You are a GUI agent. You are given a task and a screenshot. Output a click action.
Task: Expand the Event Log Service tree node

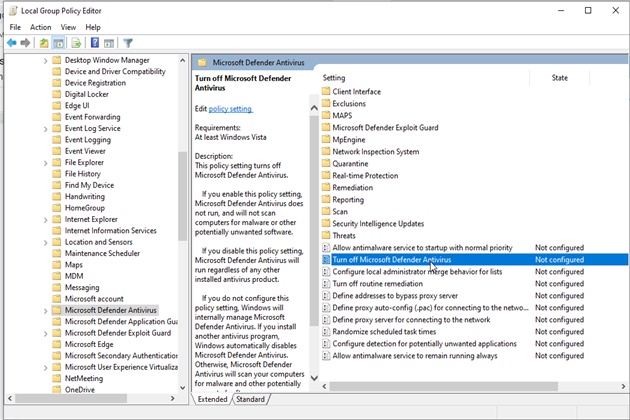(x=45, y=129)
